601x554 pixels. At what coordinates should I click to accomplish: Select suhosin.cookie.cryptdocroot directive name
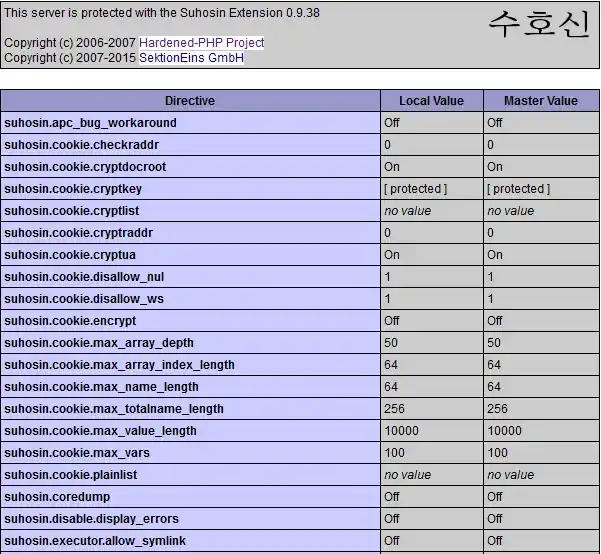[x=85, y=167]
